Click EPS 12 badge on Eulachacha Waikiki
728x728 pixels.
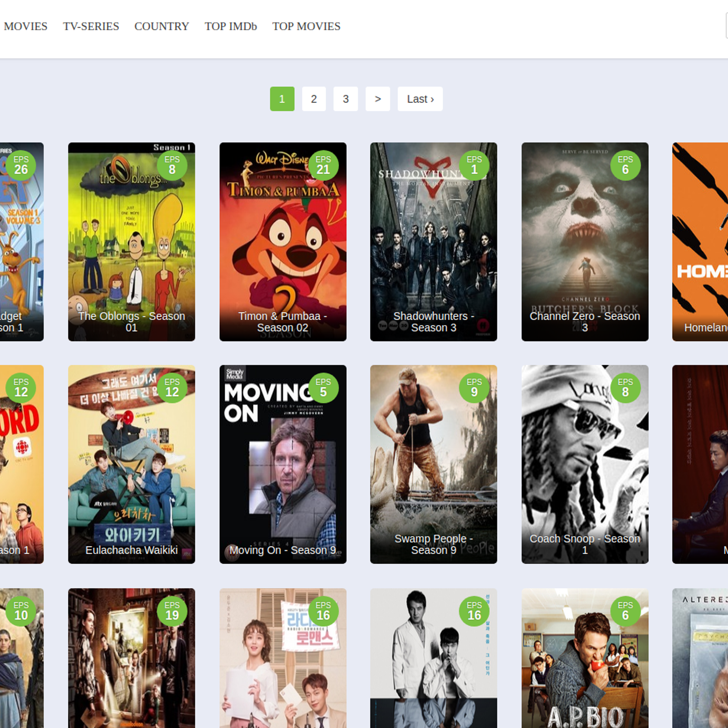[172, 388]
